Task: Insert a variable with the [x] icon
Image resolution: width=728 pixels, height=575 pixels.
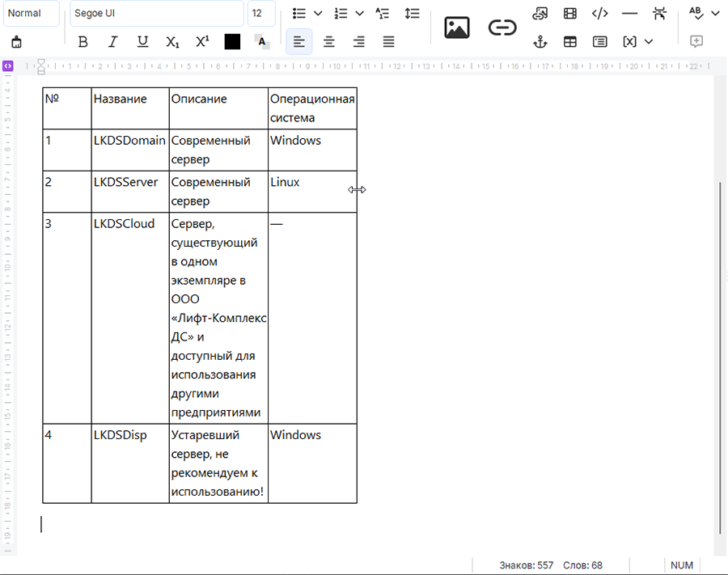Action: pyautogui.click(x=629, y=42)
